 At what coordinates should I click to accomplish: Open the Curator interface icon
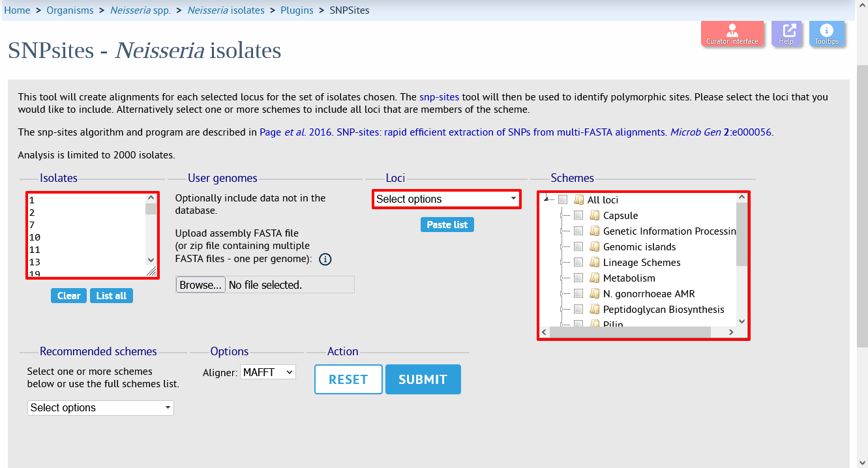(x=732, y=34)
